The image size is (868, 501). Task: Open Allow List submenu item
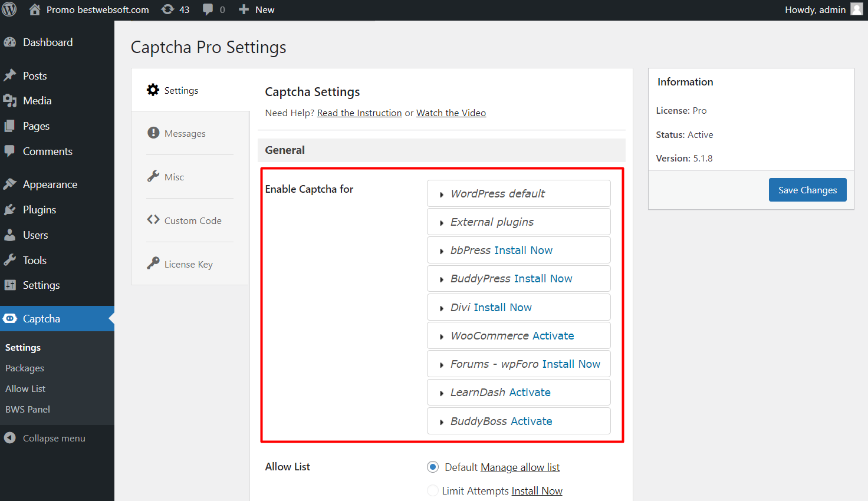25,388
